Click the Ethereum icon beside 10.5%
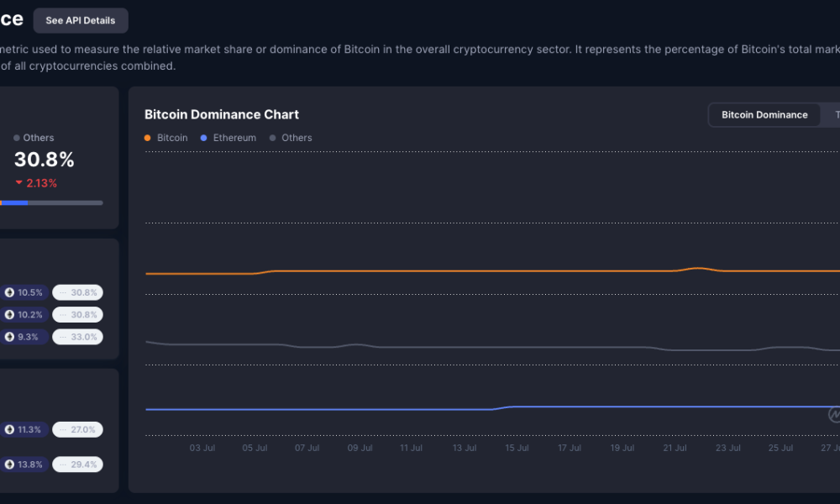The height and width of the screenshot is (504, 840). click(9, 292)
